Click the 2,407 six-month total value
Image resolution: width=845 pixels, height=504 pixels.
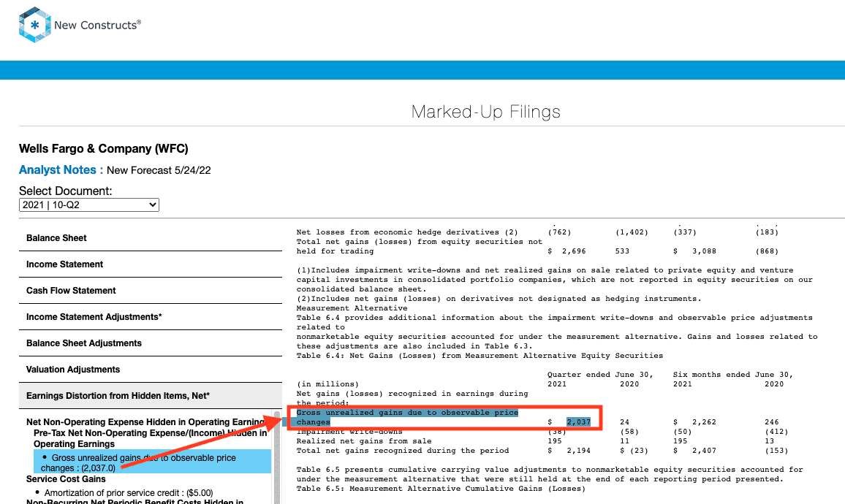705,451
